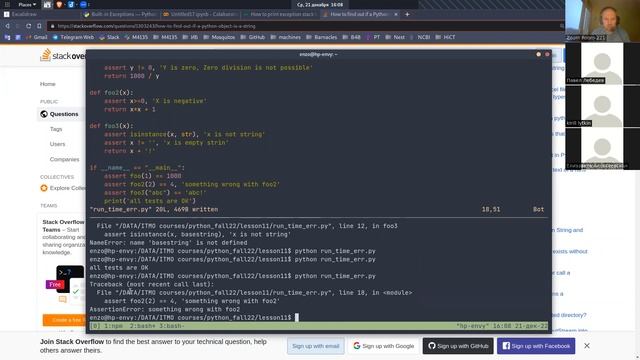Open the Stack bookmark

click(109, 37)
